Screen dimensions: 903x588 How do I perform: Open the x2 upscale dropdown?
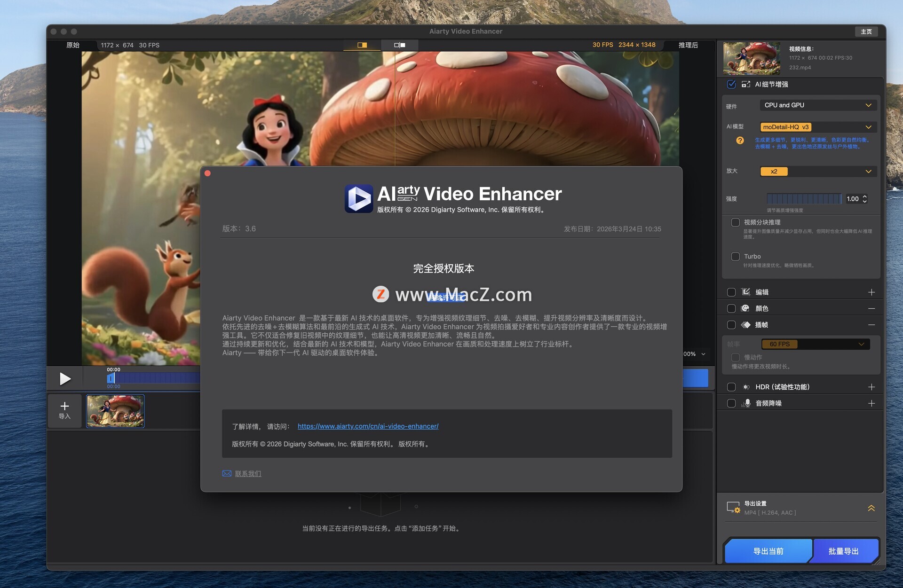[817, 172]
